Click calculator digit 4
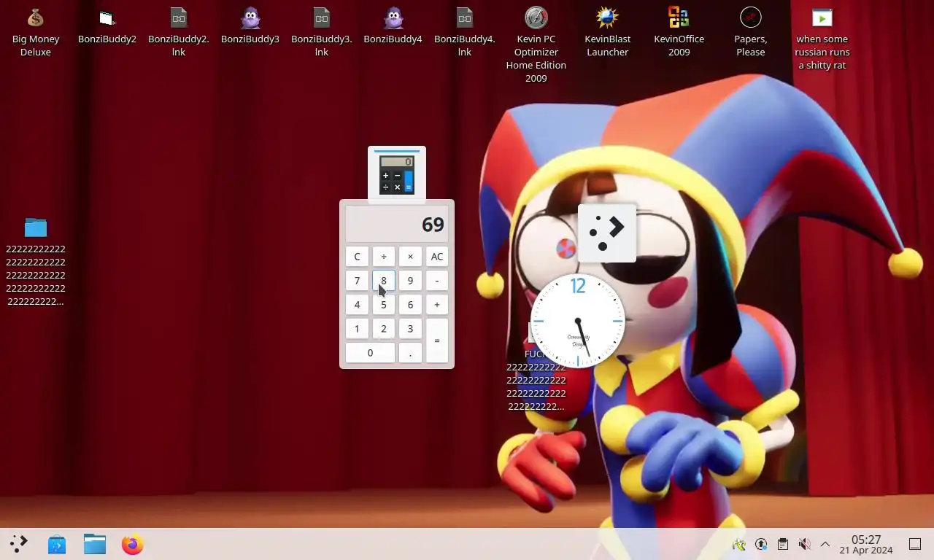 coord(357,305)
